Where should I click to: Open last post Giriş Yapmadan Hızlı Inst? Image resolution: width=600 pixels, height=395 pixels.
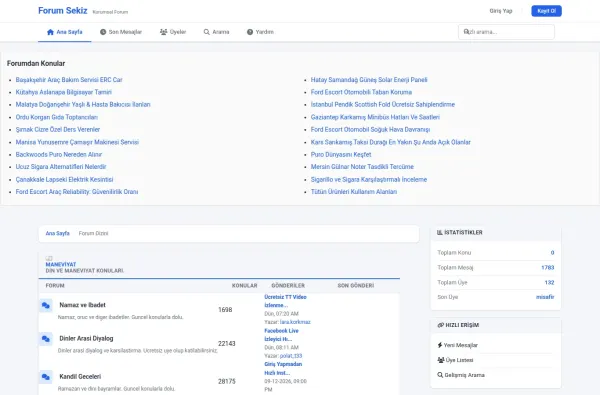click(x=283, y=368)
